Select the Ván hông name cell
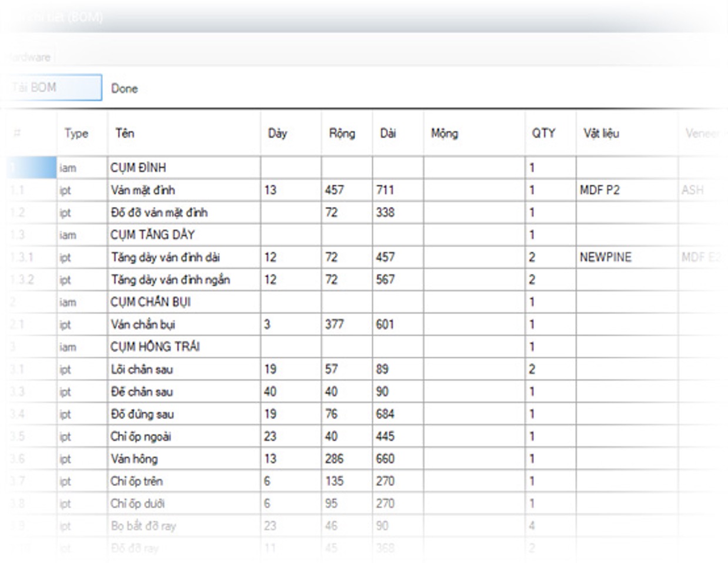Screen dimensions: 728x563 [x=184, y=458]
